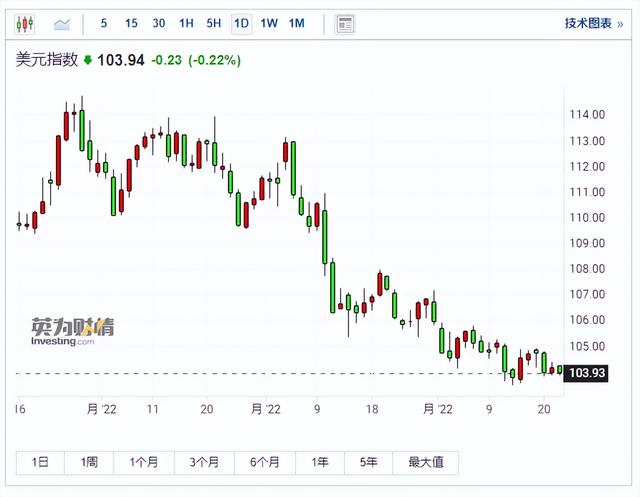This screenshot has width=640, height=497.
Task: Click the 105.00 axis label
Action: [587, 346]
